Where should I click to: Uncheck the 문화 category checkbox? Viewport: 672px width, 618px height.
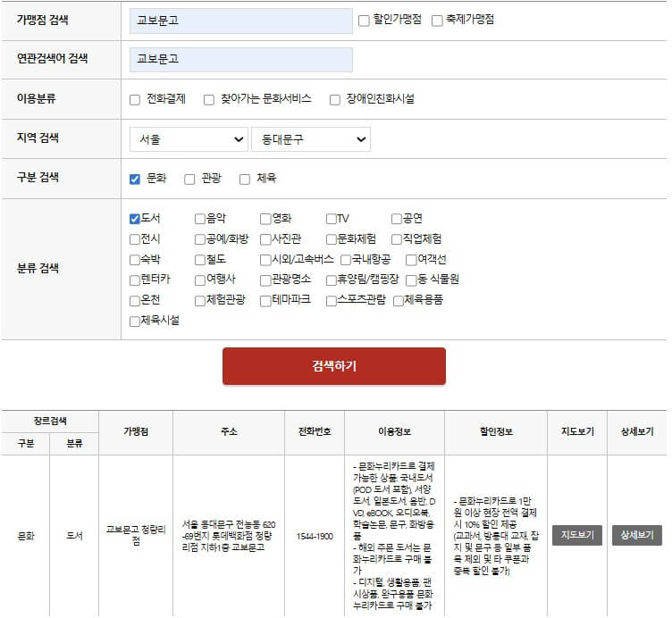(135, 179)
